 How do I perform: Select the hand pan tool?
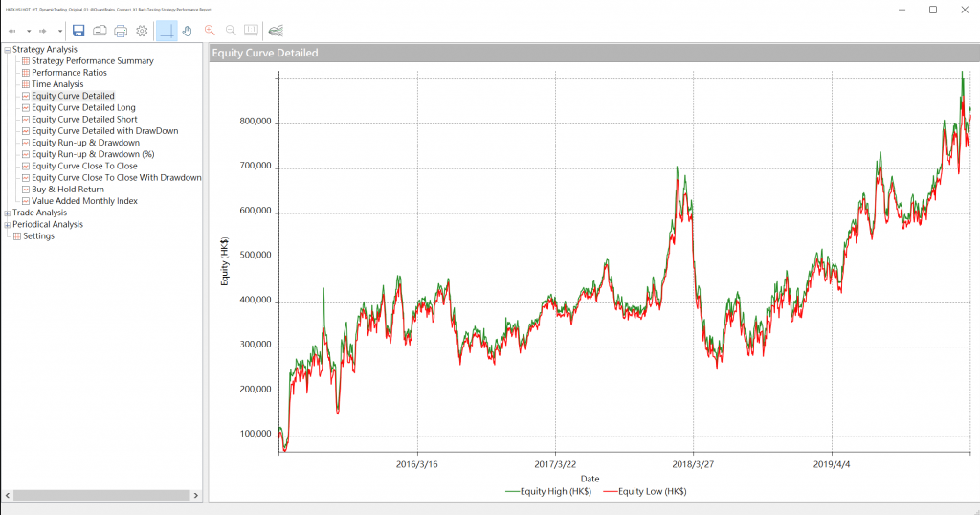click(x=188, y=31)
